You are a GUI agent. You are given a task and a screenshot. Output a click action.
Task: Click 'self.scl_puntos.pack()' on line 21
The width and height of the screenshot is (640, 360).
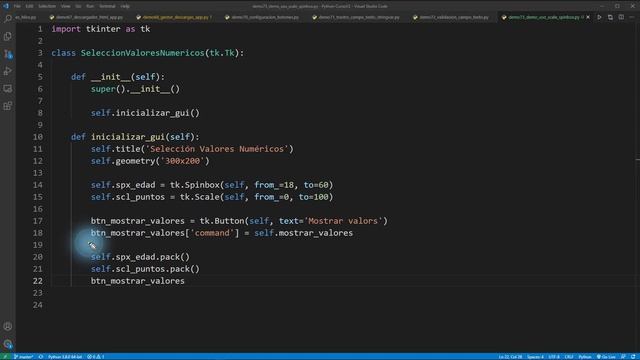coord(145,269)
